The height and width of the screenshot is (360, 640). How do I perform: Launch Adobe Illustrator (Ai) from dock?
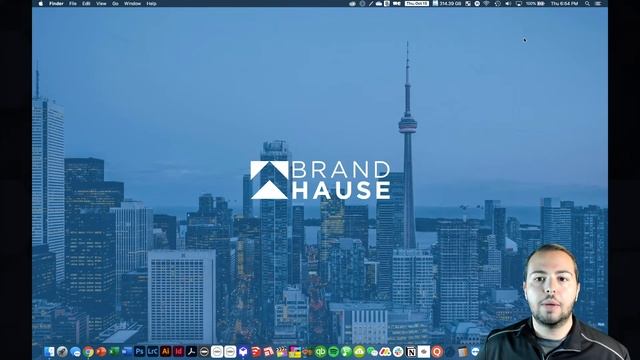(x=165, y=351)
